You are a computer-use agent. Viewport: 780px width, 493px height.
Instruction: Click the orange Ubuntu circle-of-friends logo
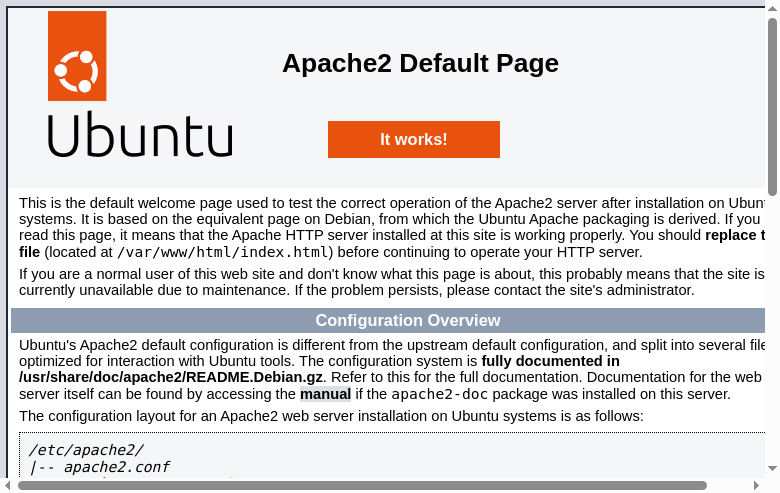click(77, 56)
